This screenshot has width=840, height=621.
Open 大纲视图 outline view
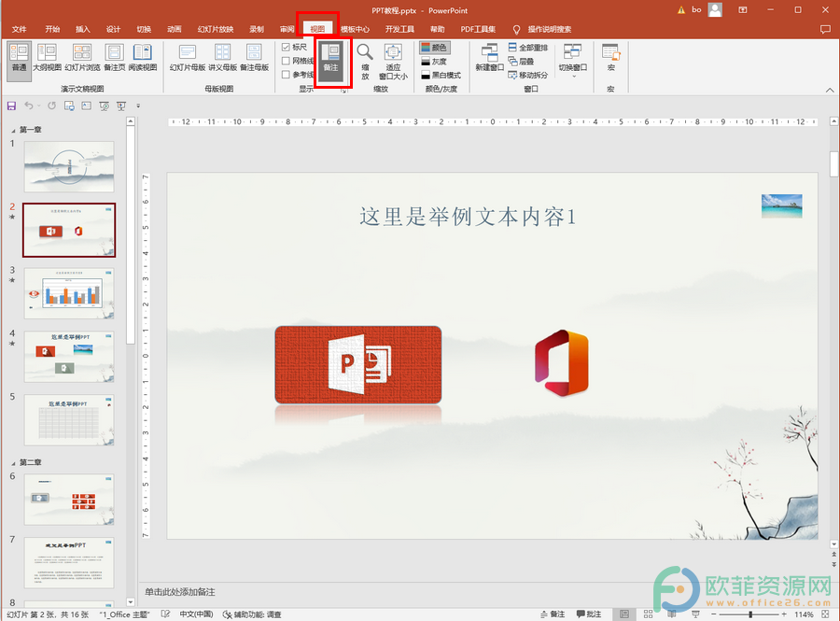coord(48,59)
